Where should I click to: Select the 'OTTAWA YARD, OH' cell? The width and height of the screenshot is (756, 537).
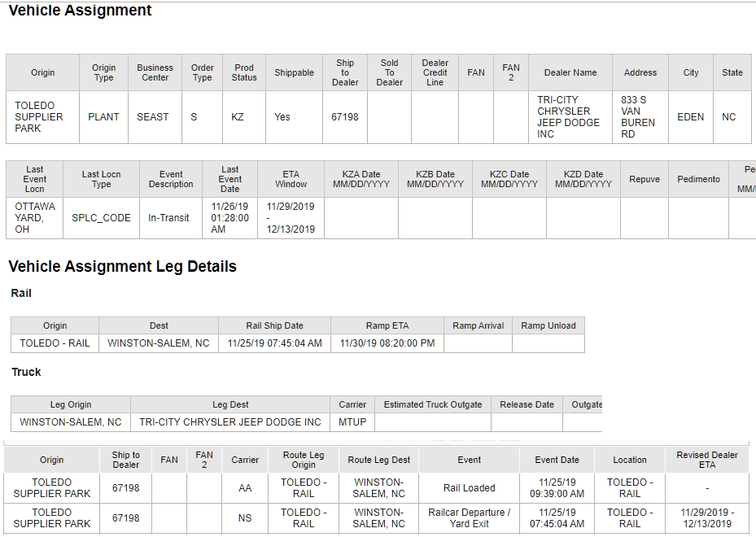[35, 217]
